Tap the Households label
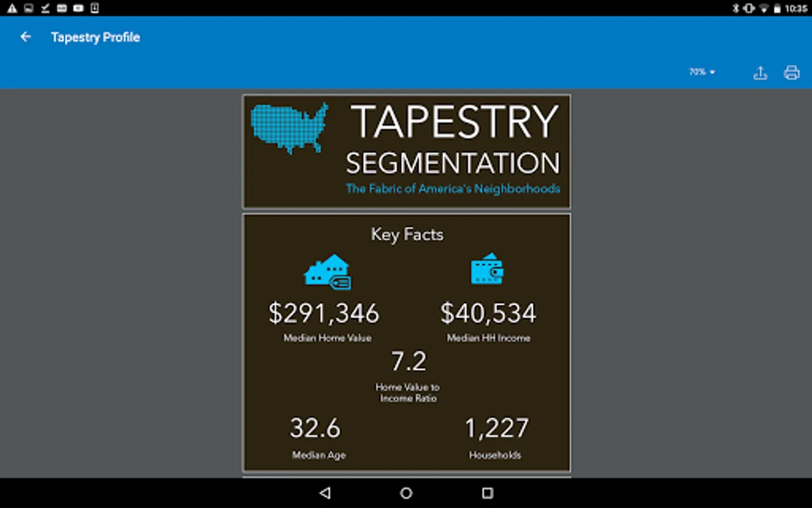 [495, 455]
